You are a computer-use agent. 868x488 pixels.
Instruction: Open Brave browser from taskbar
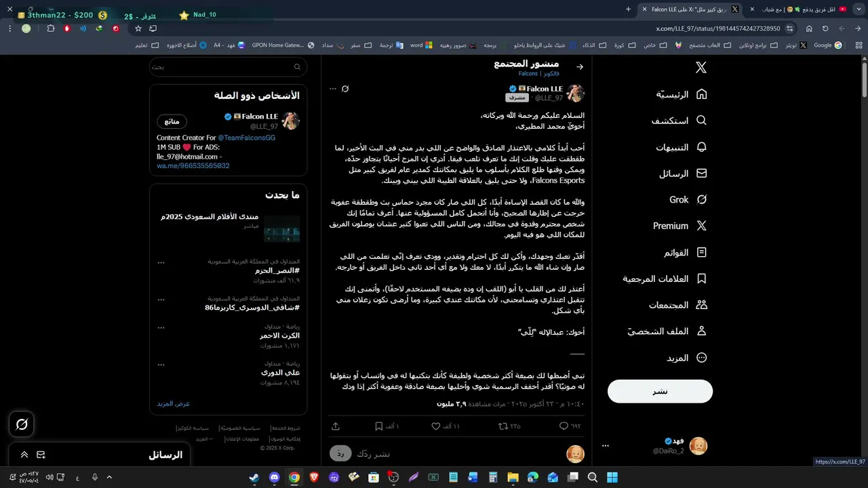tap(314, 477)
